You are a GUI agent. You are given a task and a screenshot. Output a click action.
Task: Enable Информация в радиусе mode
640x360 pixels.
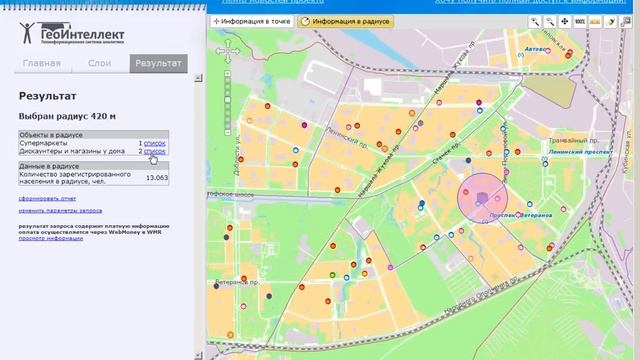pyautogui.click(x=346, y=21)
